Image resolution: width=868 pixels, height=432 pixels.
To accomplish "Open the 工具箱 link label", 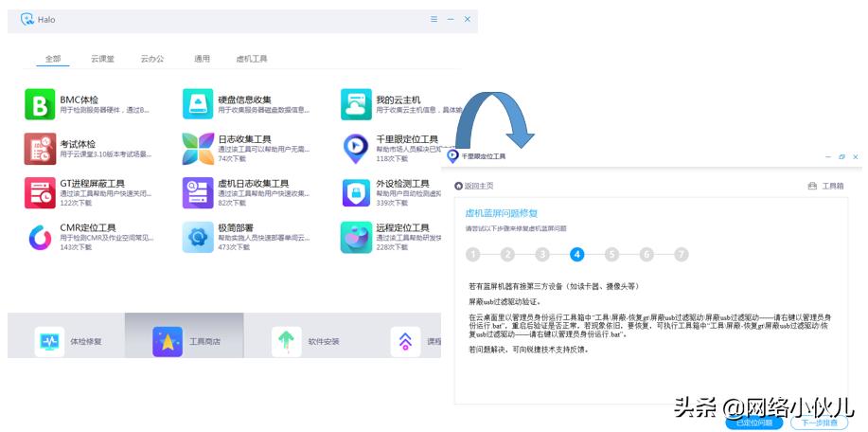I will [833, 186].
